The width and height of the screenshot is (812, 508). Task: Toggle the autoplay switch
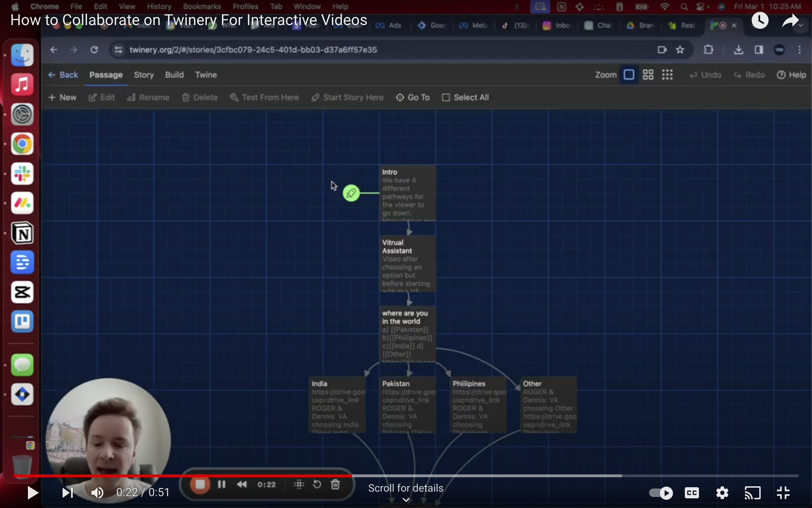pos(661,493)
